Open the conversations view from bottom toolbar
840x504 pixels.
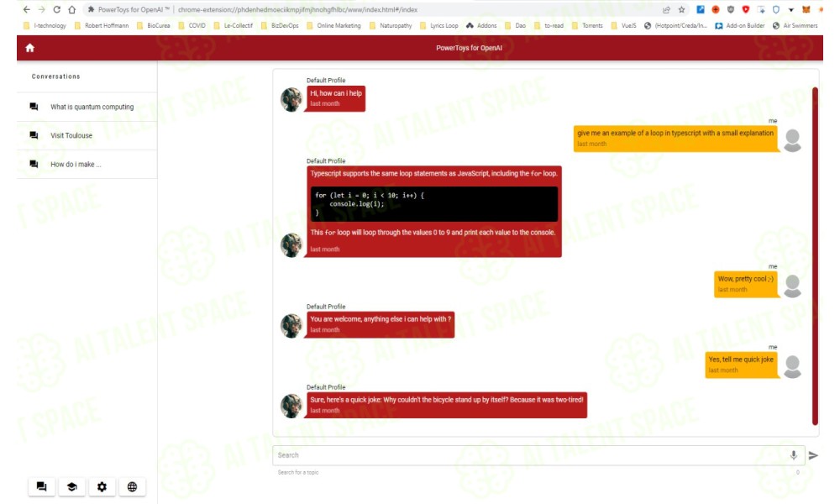point(41,486)
